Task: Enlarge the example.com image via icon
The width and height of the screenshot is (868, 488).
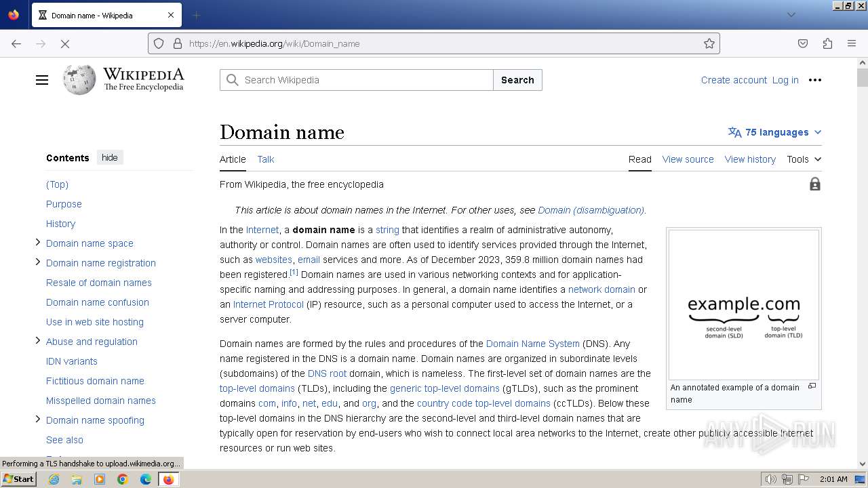Action: (x=812, y=386)
